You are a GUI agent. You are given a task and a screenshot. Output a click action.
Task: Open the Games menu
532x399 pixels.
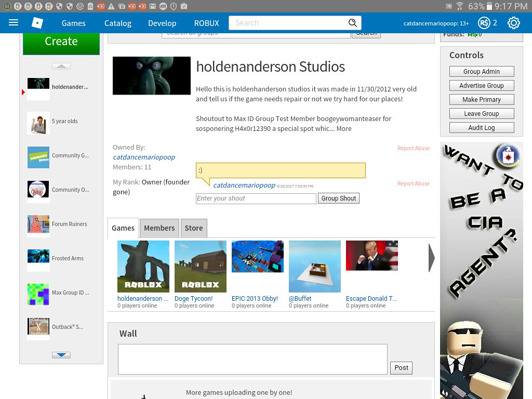tap(74, 23)
